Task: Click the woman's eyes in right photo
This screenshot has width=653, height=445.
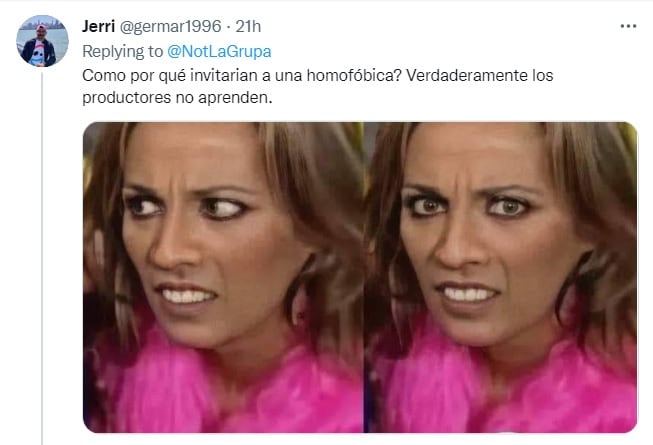Action: tap(468, 206)
